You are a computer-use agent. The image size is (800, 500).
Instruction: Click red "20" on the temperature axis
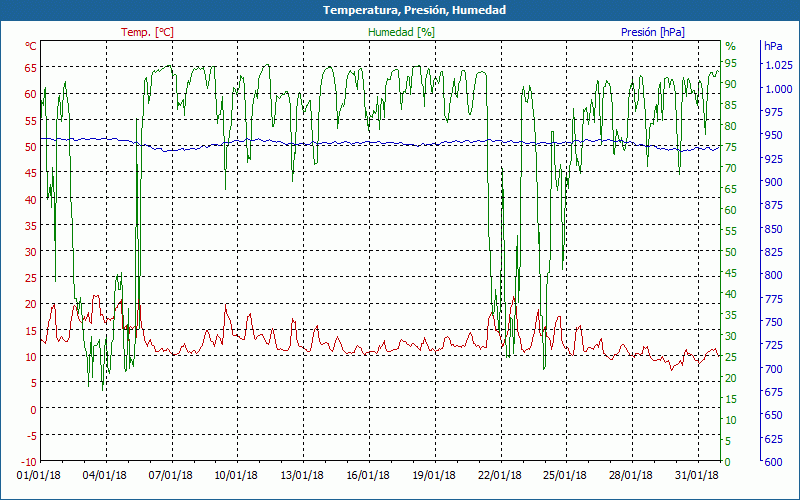point(31,304)
